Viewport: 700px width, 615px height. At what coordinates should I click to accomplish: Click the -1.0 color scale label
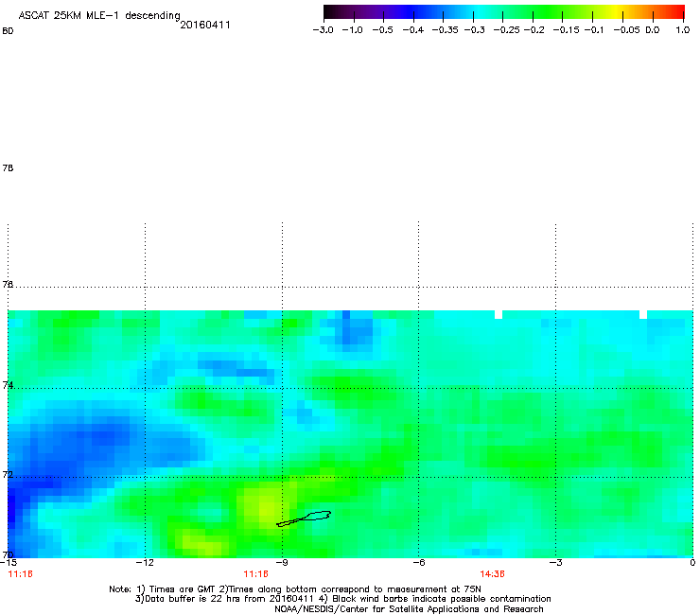click(353, 30)
